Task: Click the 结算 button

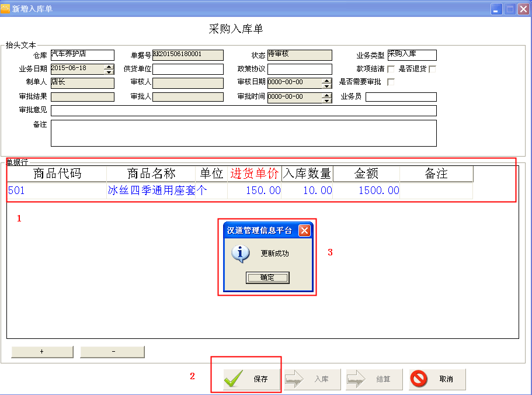Action: click(x=374, y=379)
